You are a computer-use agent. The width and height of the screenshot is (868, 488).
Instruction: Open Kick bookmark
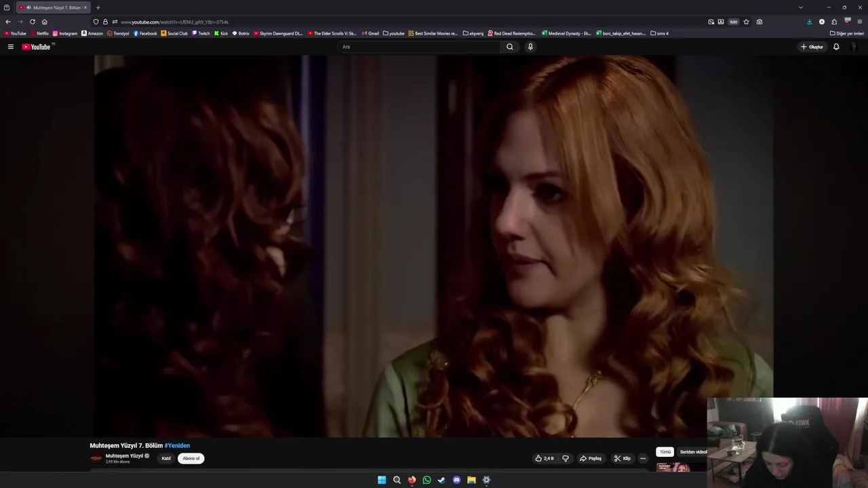(x=221, y=33)
